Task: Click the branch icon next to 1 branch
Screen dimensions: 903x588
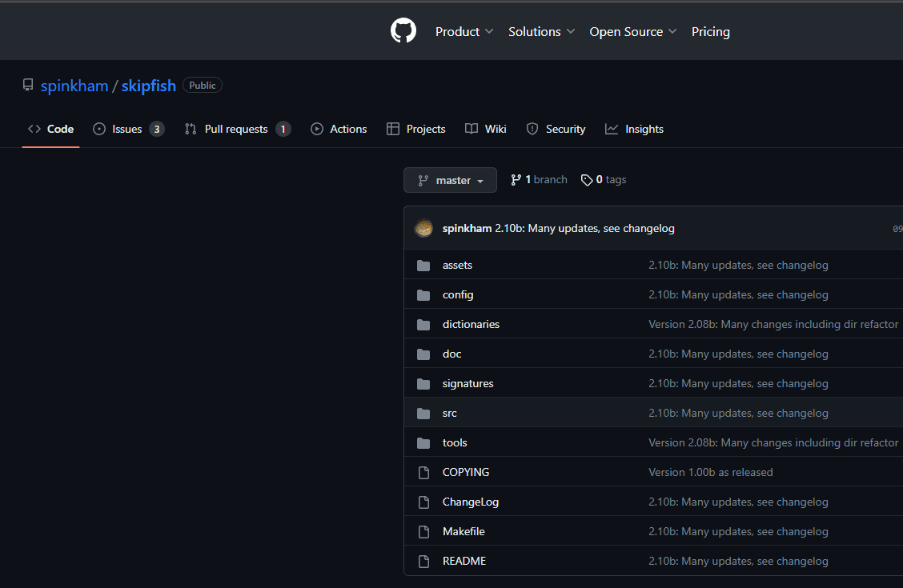Action: click(516, 180)
